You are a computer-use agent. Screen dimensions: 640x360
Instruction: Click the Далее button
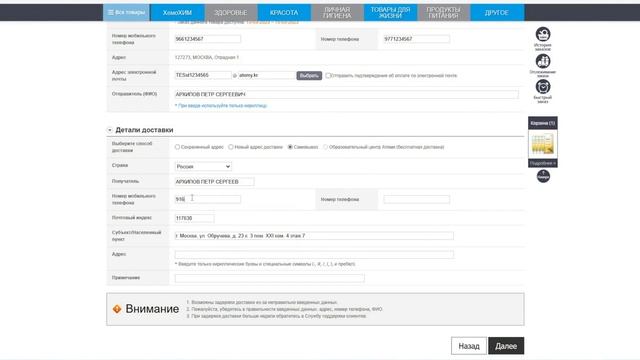pos(506,346)
